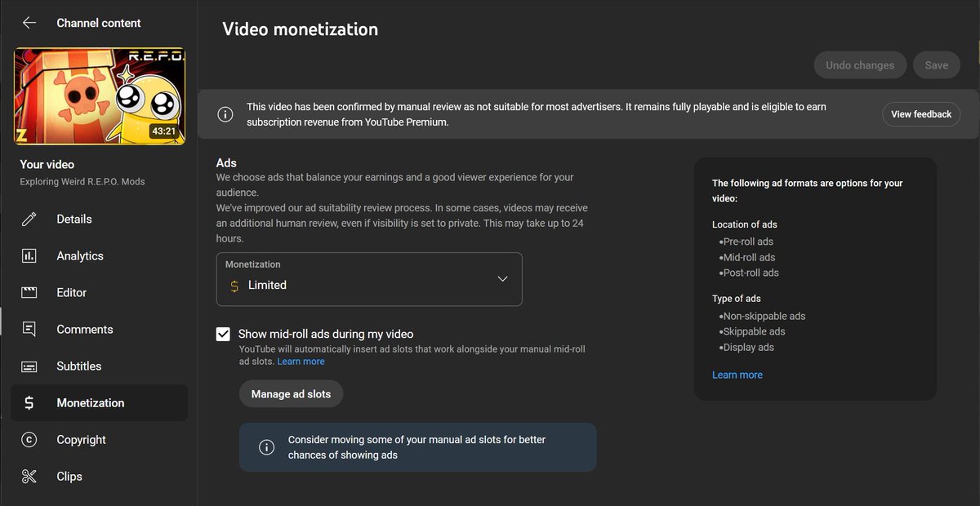The width and height of the screenshot is (980, 506).
Task: Open the Monetization dropdown set to Limited
Action: [369, 278]
